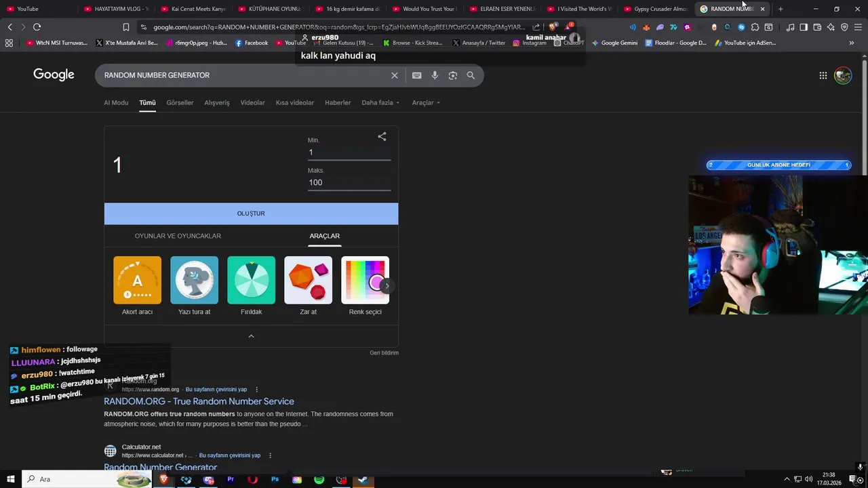Open Google Lens image search

pos(453,75)
